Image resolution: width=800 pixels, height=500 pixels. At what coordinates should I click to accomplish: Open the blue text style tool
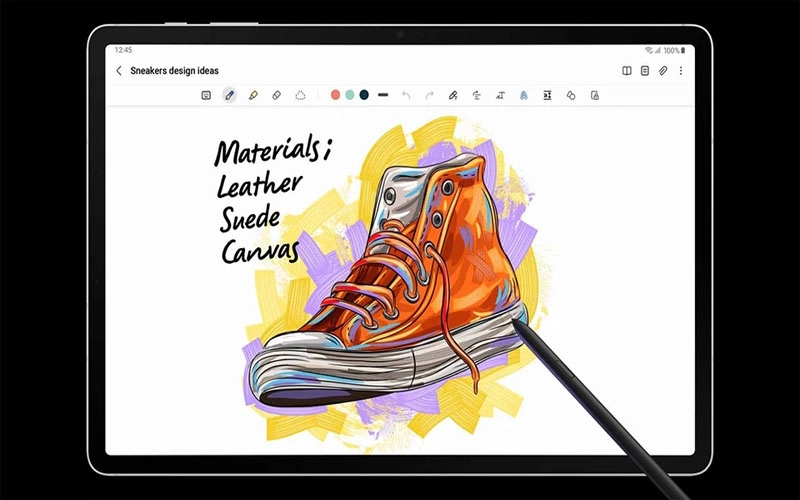523,95
